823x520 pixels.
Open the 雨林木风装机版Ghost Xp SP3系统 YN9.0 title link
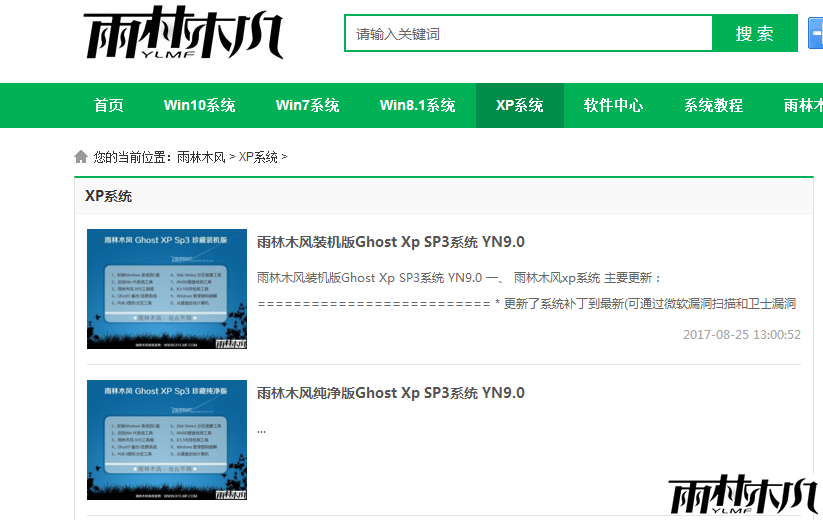[391, 242]
